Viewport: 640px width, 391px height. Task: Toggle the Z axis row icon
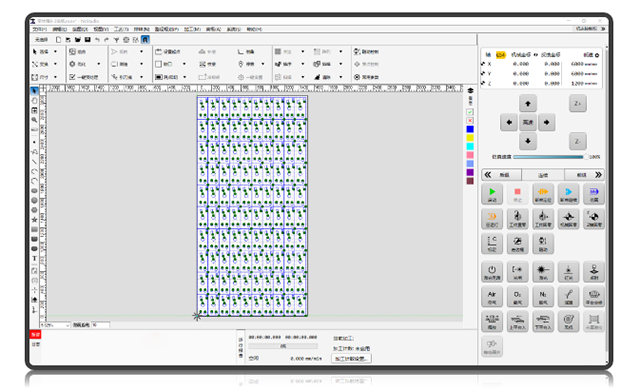point(484,83)
